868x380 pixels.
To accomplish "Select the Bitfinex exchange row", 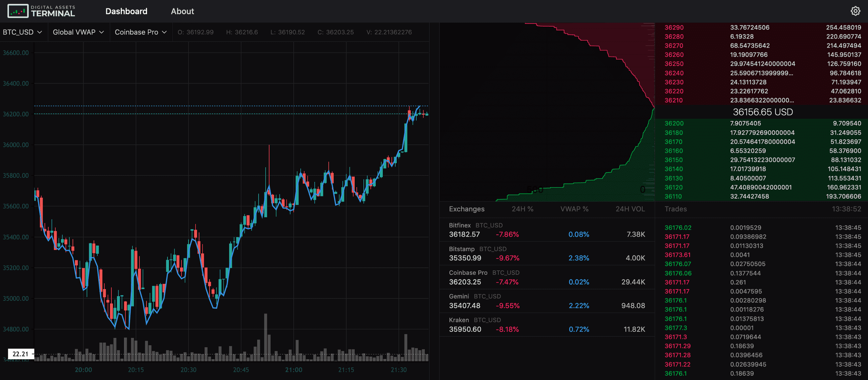I will point(547,230).
